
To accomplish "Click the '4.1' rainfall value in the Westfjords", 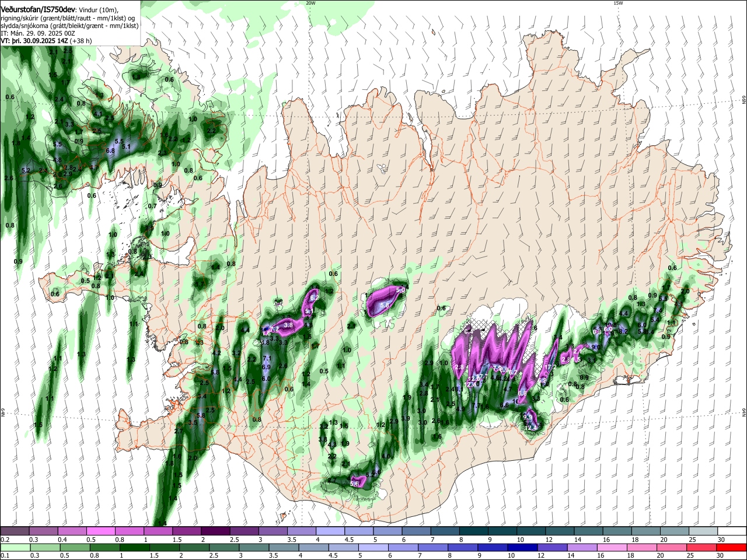I will 98,114.
